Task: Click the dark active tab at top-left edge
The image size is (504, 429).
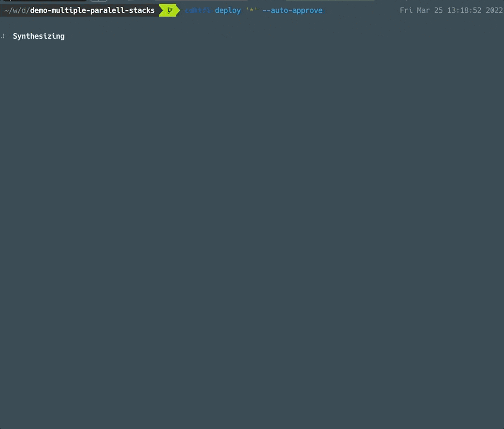Action: pyautogui.click(x=44, y=1)
